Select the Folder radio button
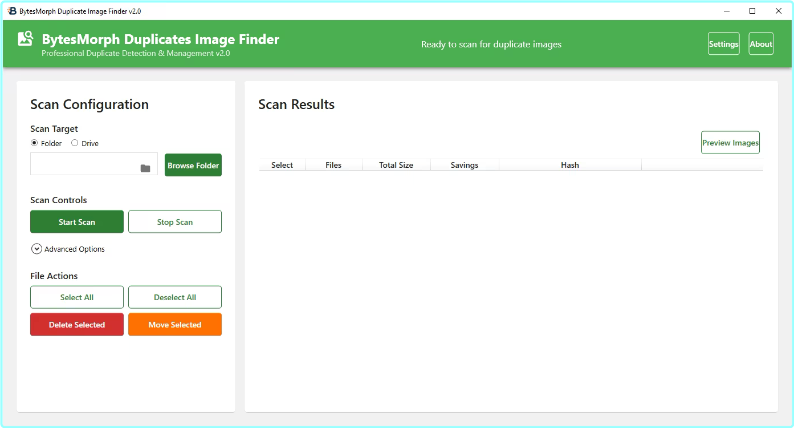This screenshot has width=794, height=428. click(35, 143)
